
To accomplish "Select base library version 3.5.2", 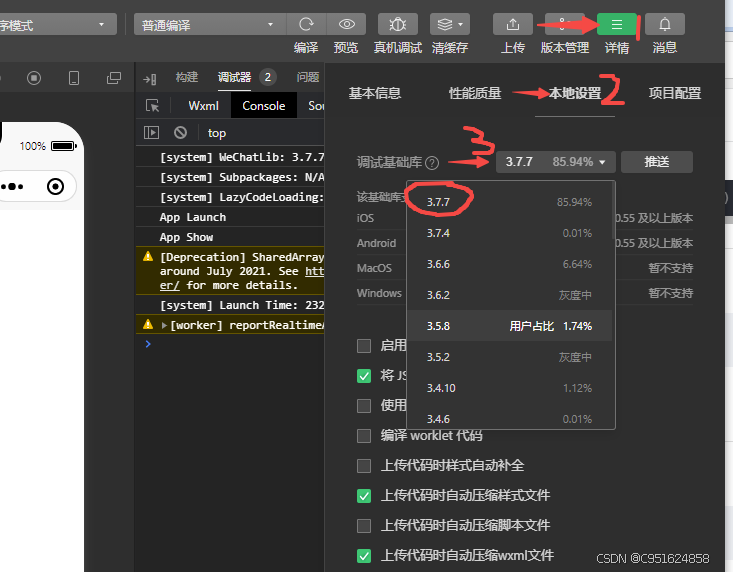I will 510,357.
